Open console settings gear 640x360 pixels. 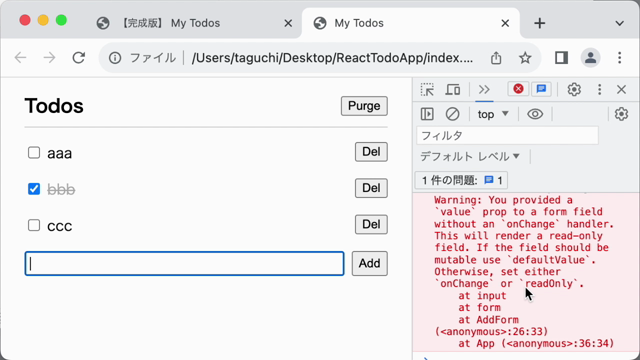tap(621, 114)
